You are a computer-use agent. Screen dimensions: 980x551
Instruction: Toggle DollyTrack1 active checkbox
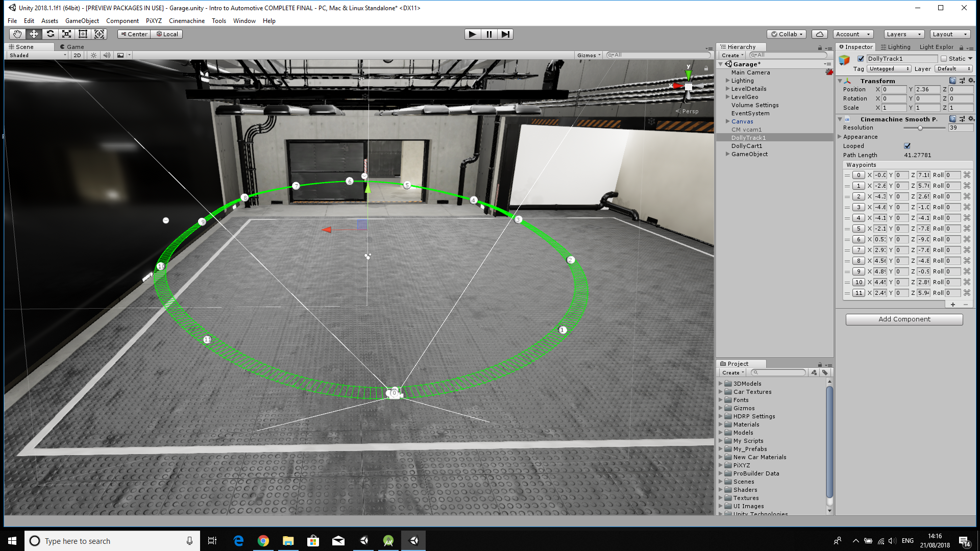[861, 59]
